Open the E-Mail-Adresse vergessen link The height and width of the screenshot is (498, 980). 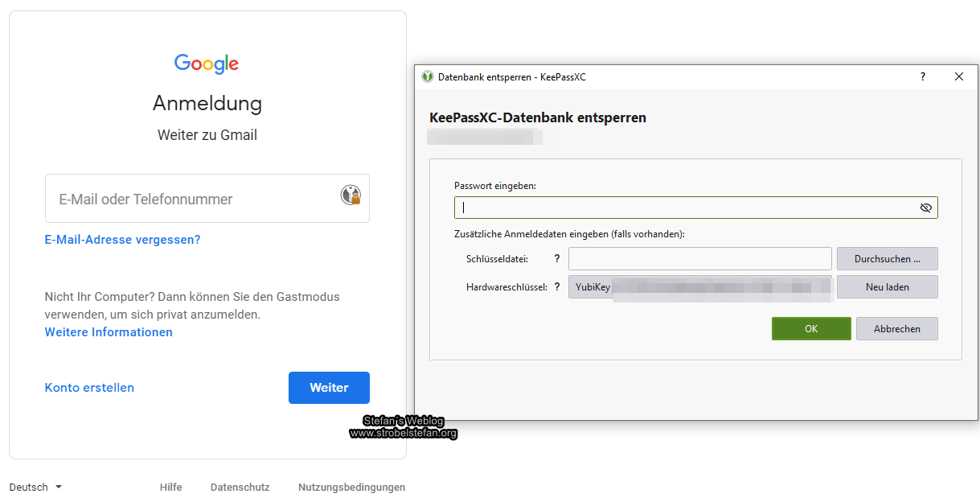click(x=122, y=239)
